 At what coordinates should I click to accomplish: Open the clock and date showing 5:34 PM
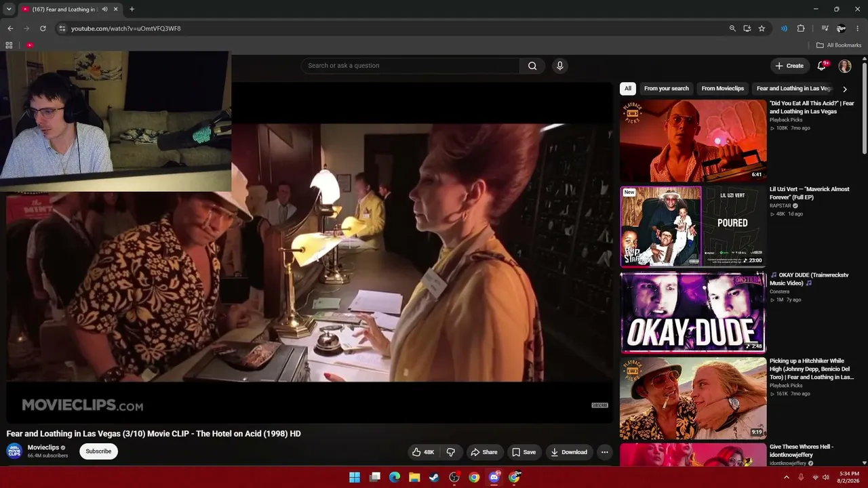848,477
